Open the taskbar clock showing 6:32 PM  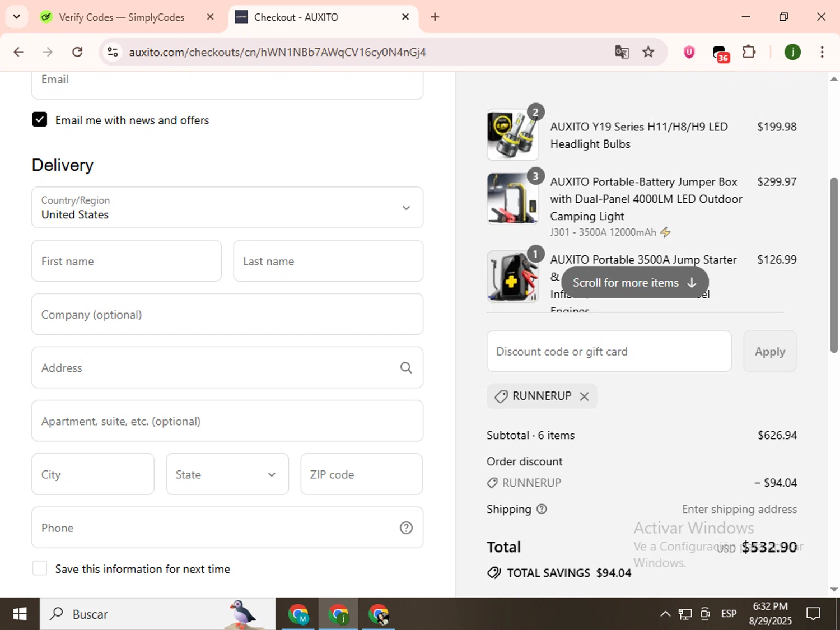tap(770, 614)
